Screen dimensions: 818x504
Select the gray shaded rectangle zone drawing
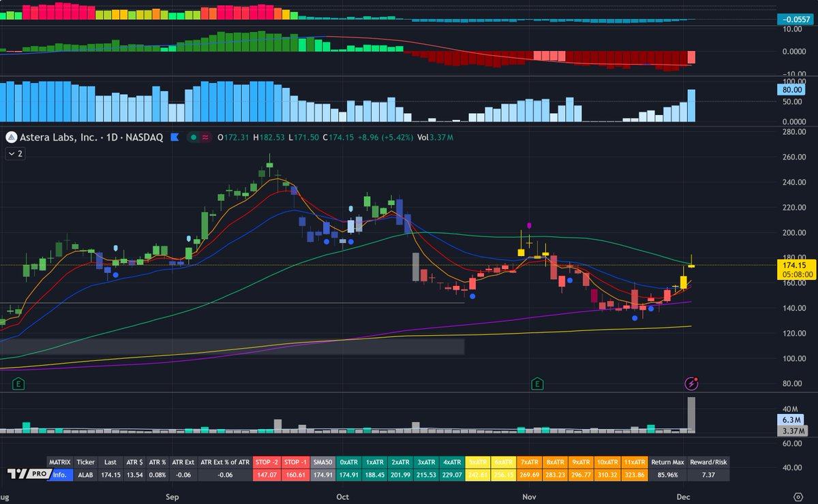coord(232,347)
